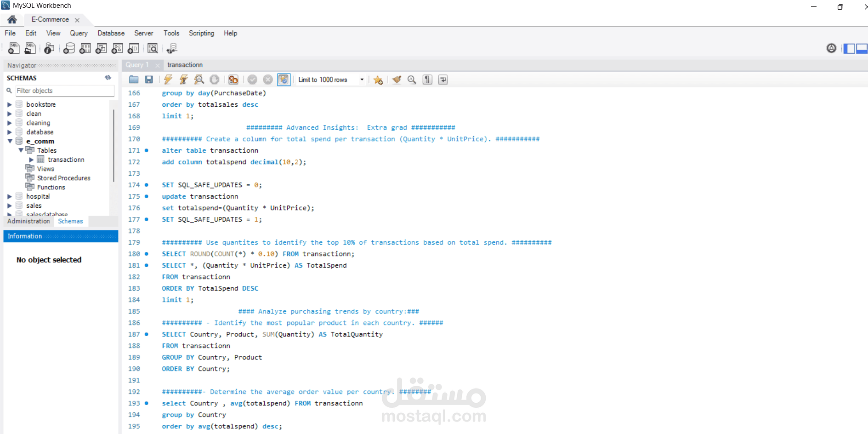Click the create new schema icon
This screenshot has height=434, width=868.
tap(69, 48)
